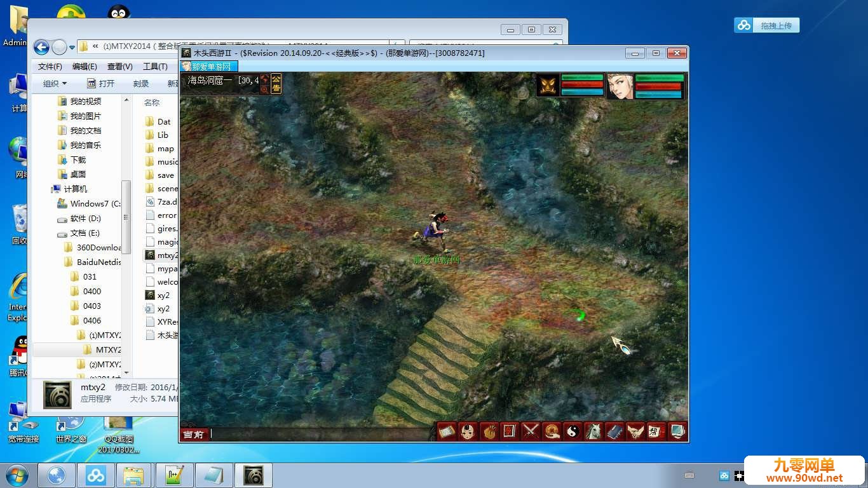Select the 360Download folder in tree
Image resolution: width=868 pixels, height=488 pixels.
[93, 247]
